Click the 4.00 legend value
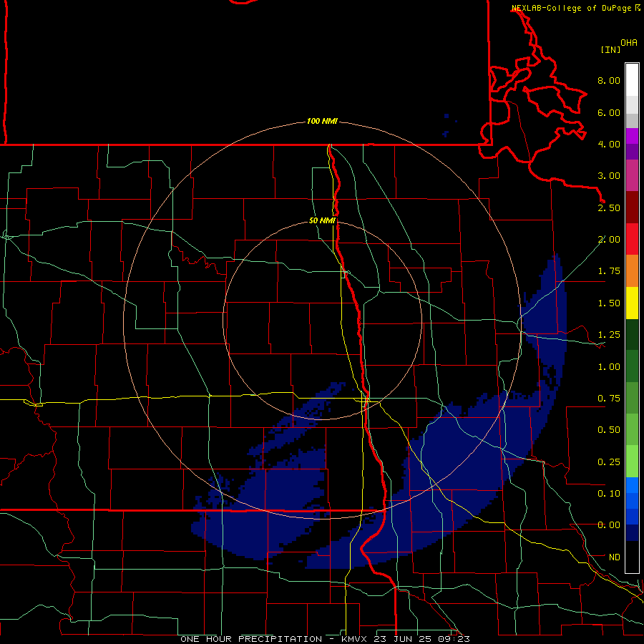644x644 pixels. (x=609, y=144)
